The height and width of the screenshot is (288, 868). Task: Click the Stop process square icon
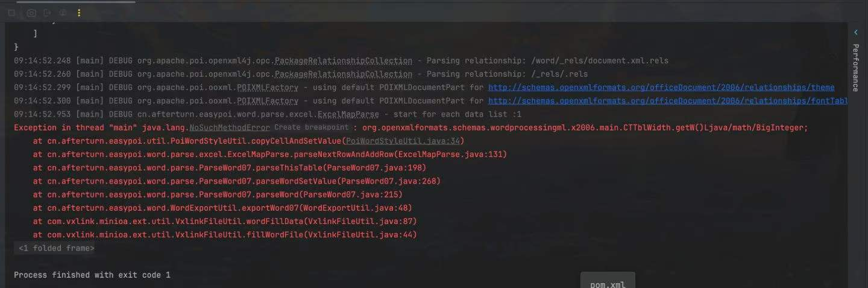[x=12, y=13]
